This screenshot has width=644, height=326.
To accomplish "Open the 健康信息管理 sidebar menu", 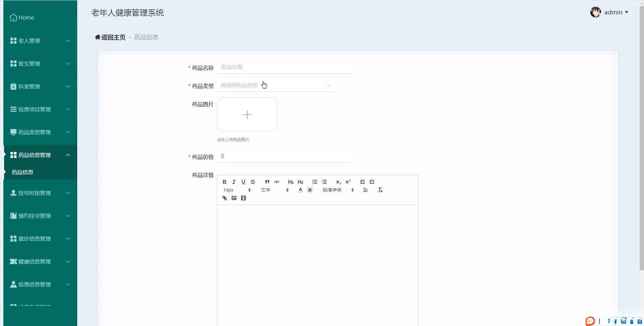I will (x=40, y=261).
